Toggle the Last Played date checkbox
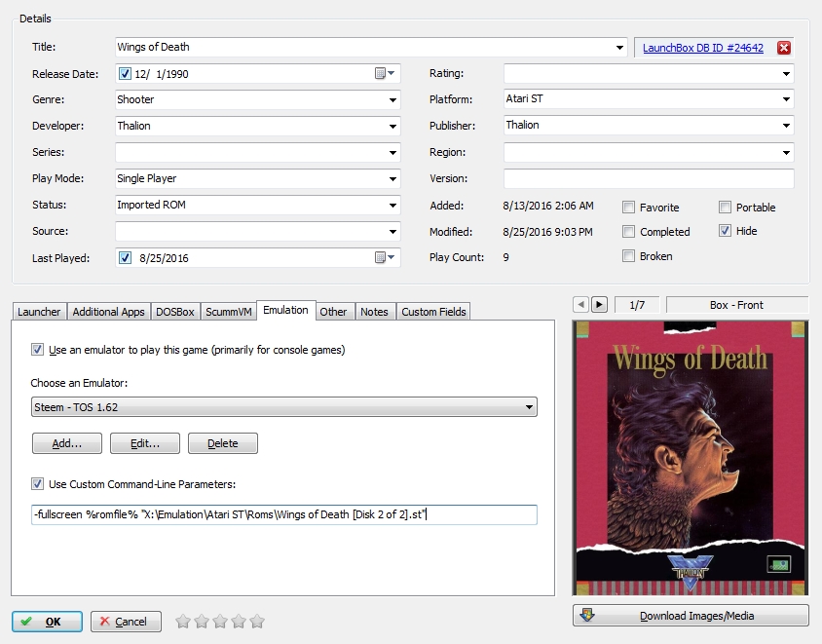Viewport: 822px width, 644px height. point(125,257)
